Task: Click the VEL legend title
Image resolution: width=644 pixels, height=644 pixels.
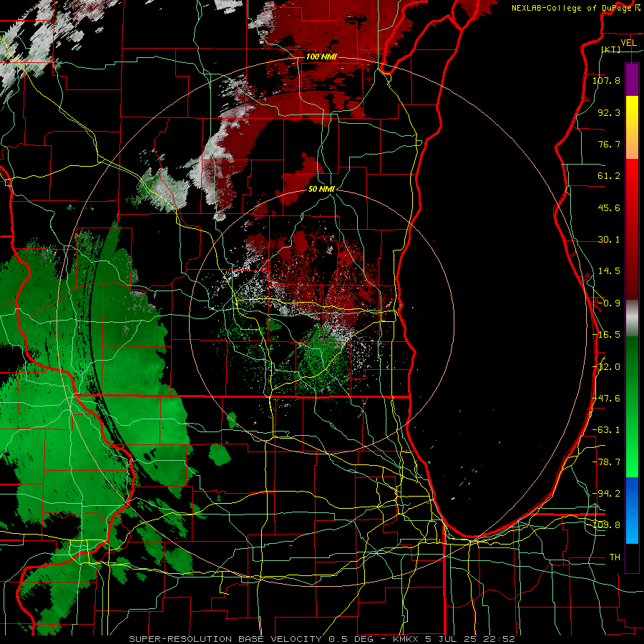Action: [628, 43]
